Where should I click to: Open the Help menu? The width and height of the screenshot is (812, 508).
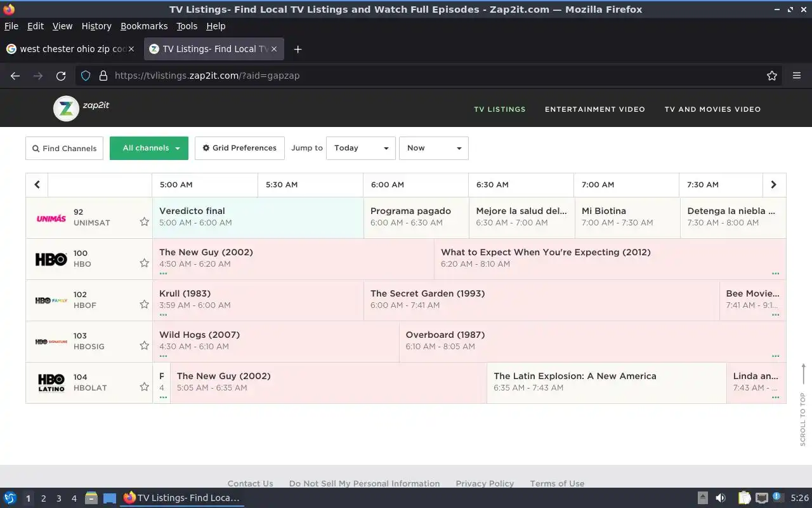point(216,26)
